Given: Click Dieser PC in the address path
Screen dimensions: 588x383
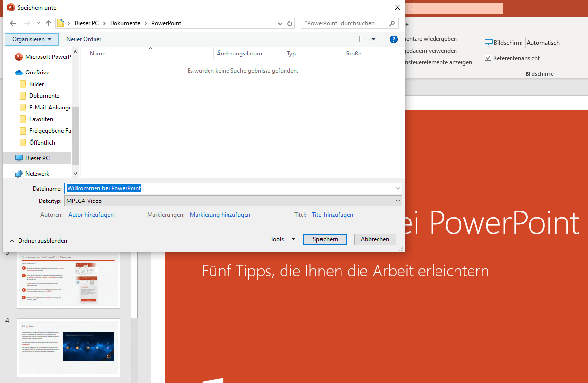Looking at the screenshot, I should [86, 23].
